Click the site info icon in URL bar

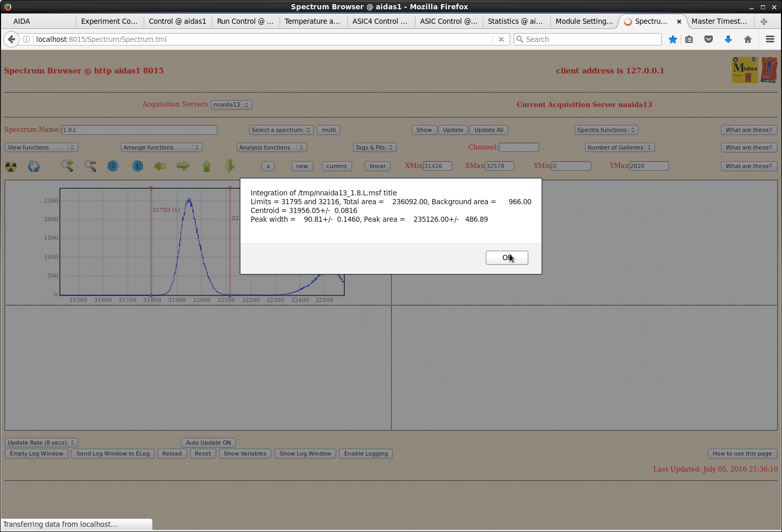tap(26, 39)
